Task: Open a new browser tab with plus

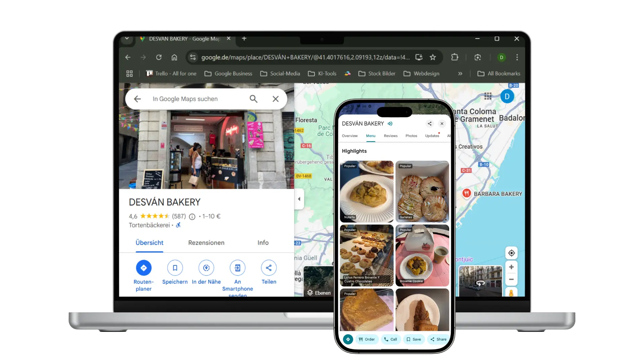Action: [244, 39]
